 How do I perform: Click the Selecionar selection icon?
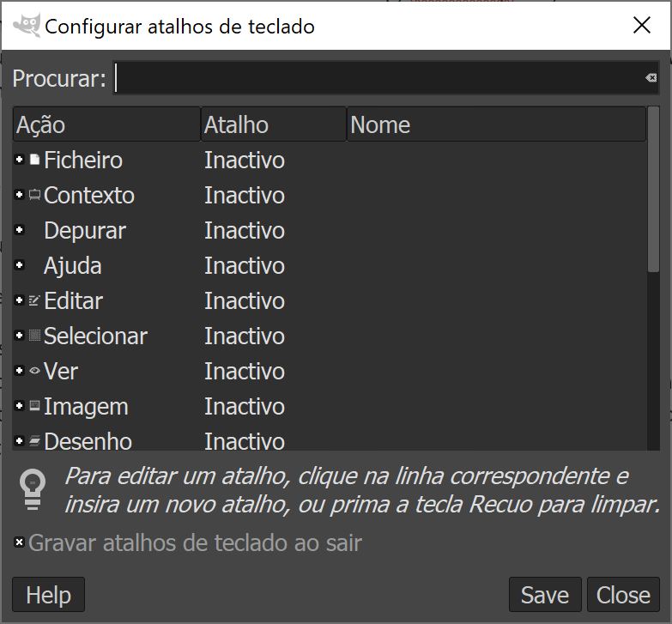pyautogui.click(x=34, y=336)
